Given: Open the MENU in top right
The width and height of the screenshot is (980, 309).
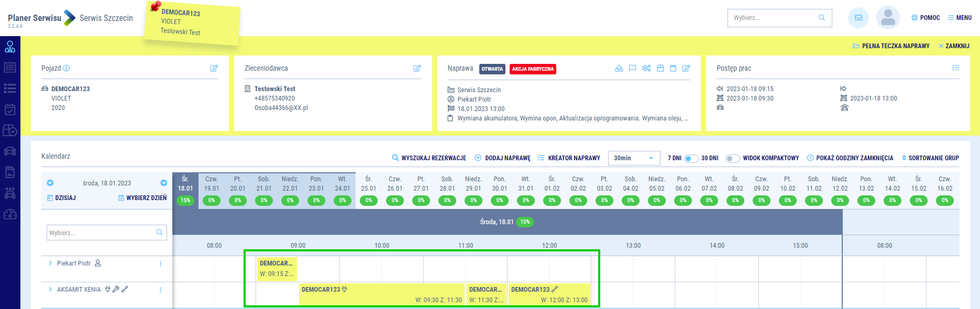Looking at the screenshot, I should click(x=960, y=18).
